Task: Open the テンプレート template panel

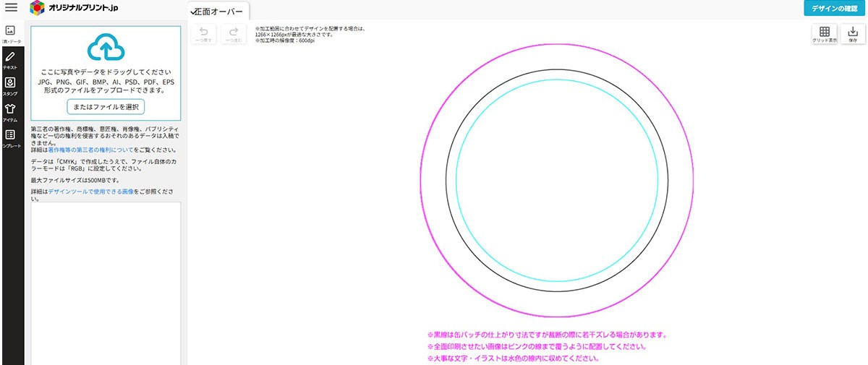Action: (11, 138)
